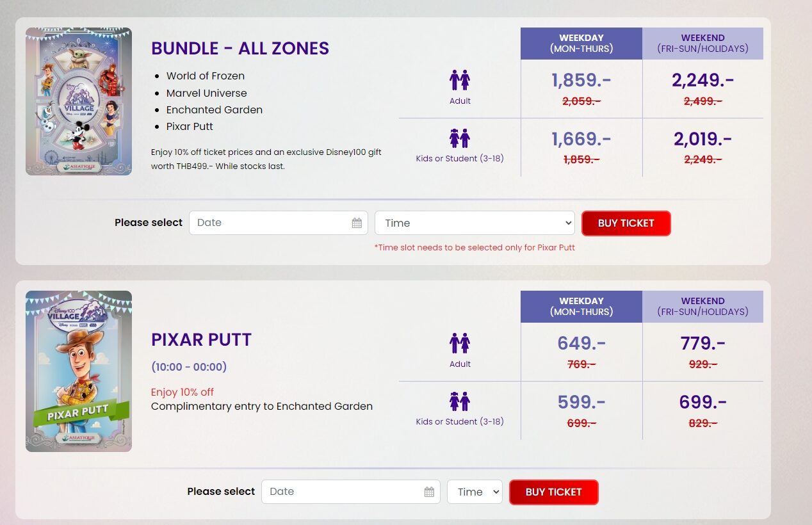Click the Bundle - All Zones heading
The image size is (812, 525).
(240, 49)
